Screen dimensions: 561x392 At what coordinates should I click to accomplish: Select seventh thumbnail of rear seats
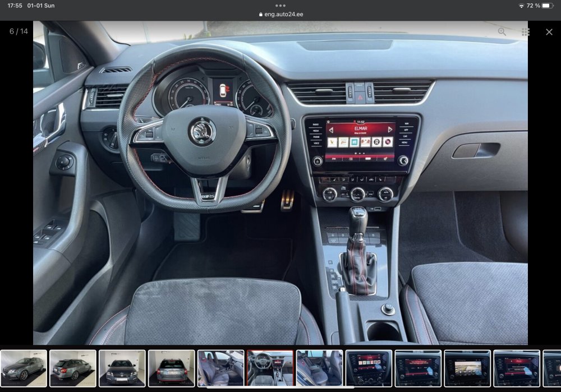[x=320, y=368]
